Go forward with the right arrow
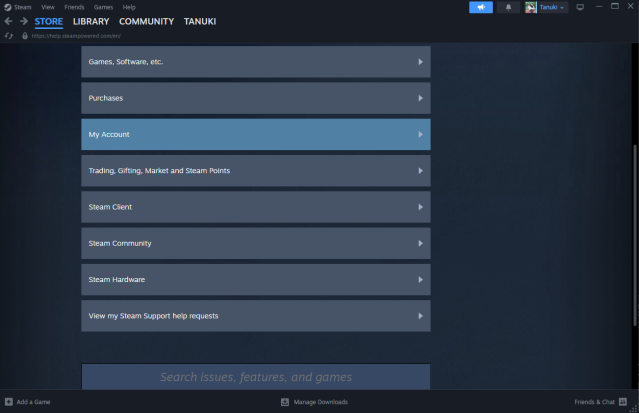This screenshot has width=639, height=413. (x=24, y=21)
